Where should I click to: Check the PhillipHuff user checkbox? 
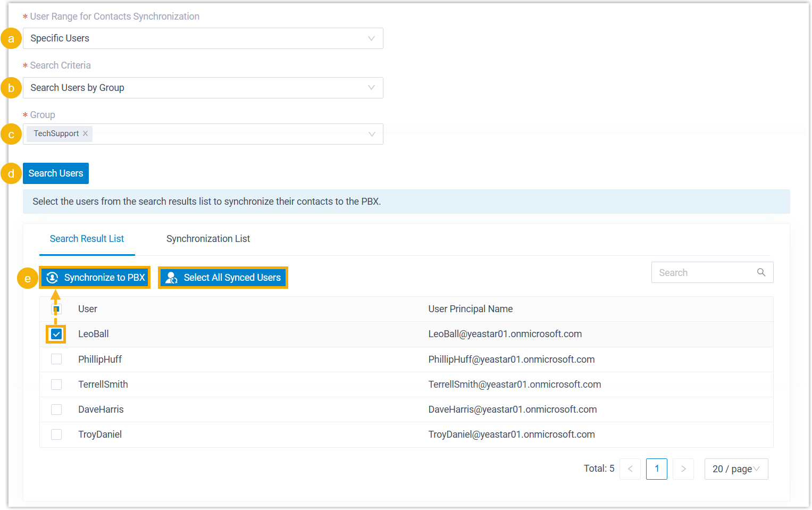(56, 359)
